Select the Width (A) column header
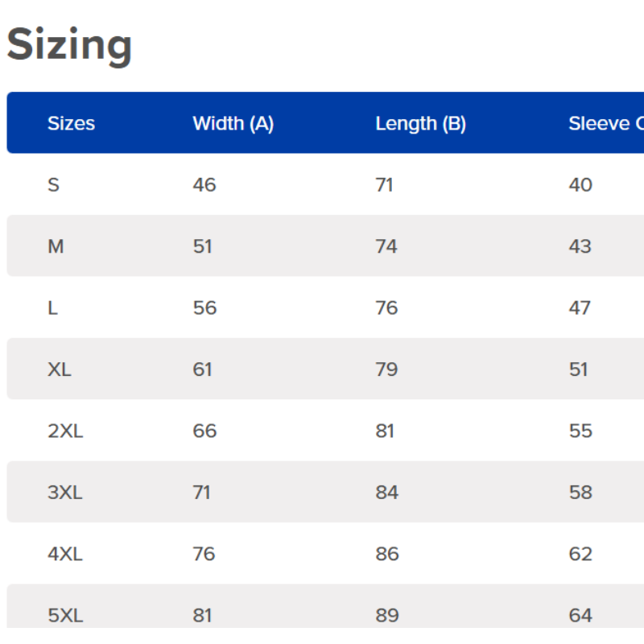Screen dimensions: 644x644 click(x=233, y=123)
